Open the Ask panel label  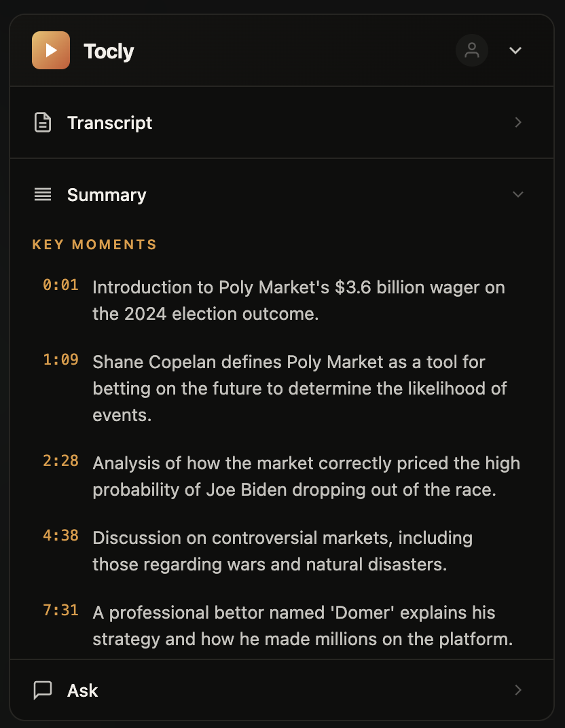tap(83, 691)
